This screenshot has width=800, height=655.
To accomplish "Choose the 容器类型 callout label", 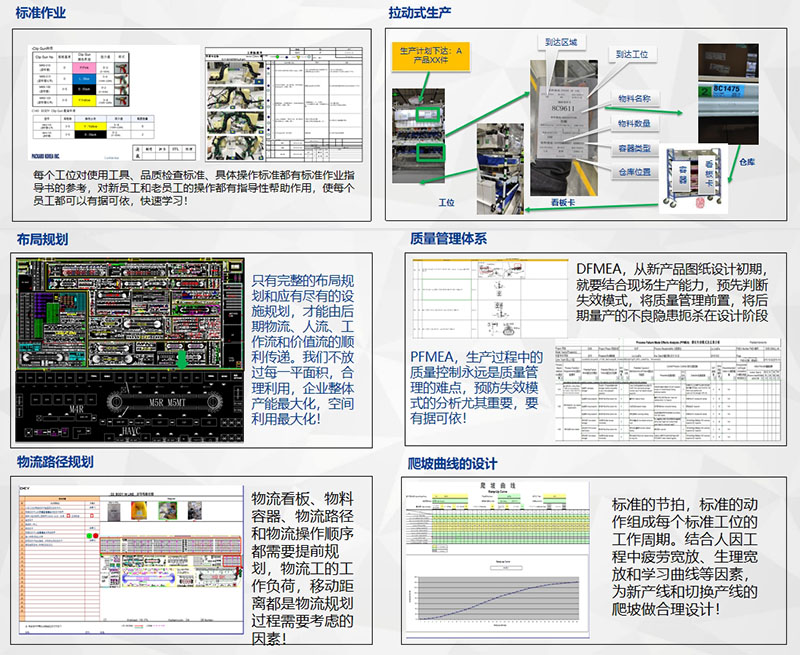I will click(x=634, y=148).
